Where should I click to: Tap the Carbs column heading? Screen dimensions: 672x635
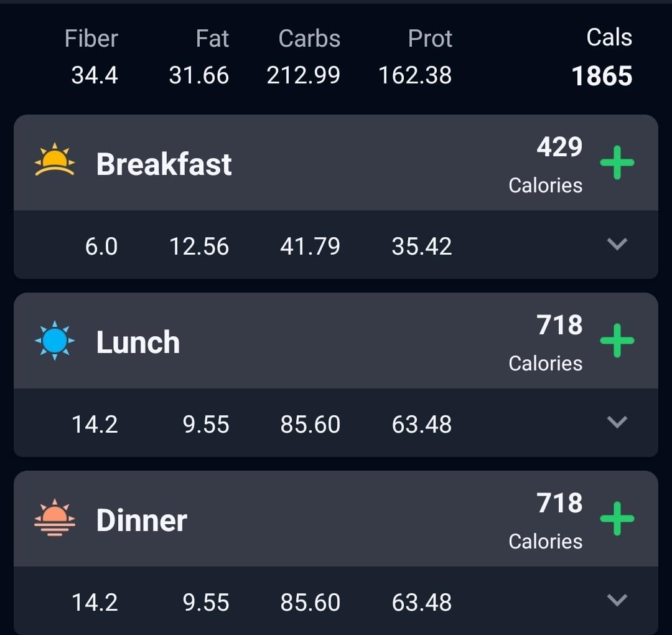(309, 39)
